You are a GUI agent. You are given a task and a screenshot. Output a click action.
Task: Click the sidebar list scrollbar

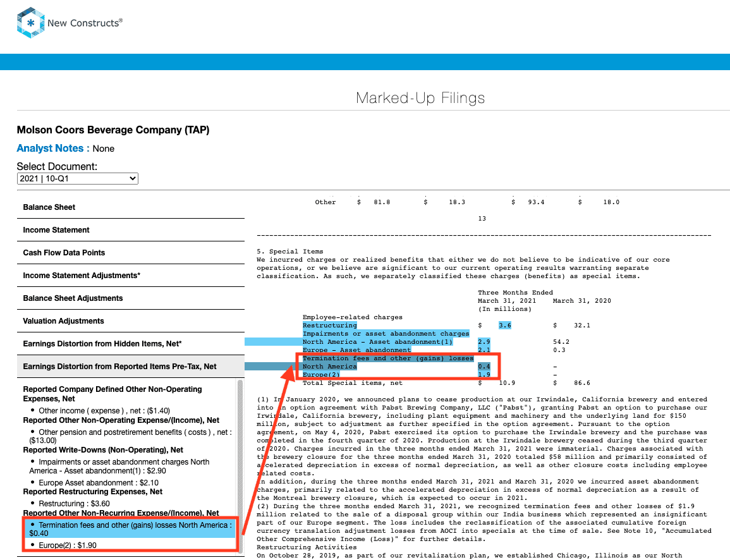pos(240,465)
